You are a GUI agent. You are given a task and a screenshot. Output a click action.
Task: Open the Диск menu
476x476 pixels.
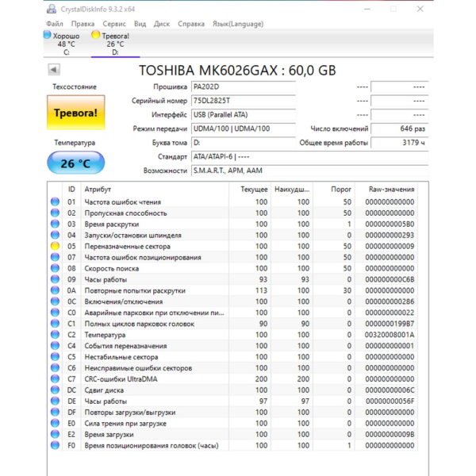coord(162,24)
